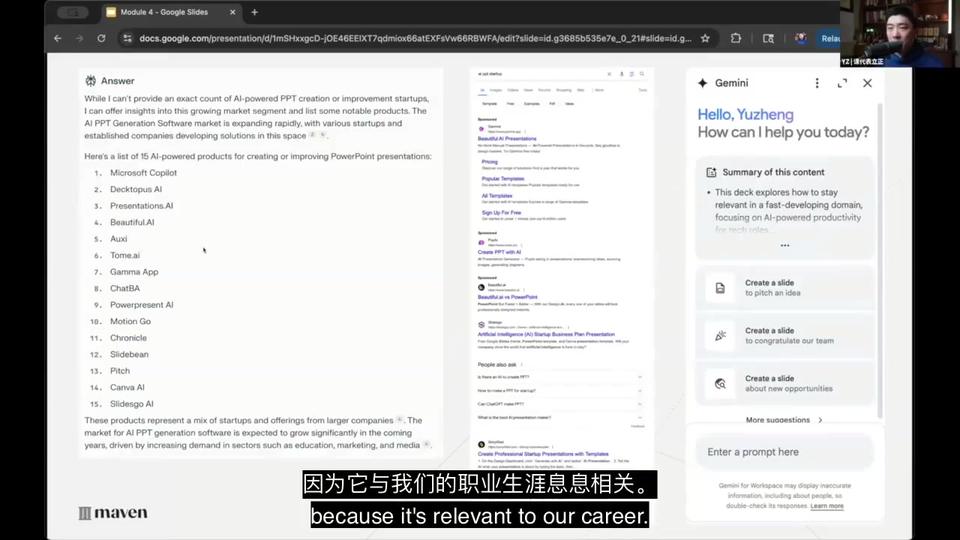Select Slidebean in the list
The image size is (960, 540).
[x=129, y=354]
